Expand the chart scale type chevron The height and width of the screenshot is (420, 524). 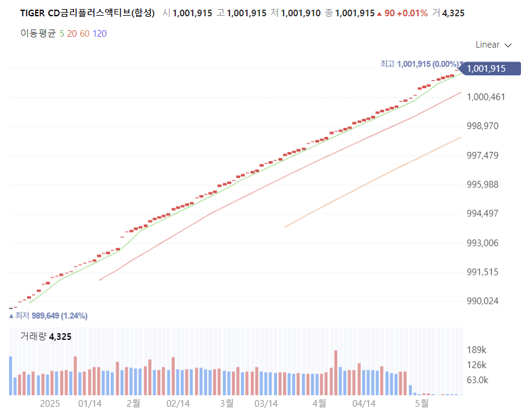point(508,45)
